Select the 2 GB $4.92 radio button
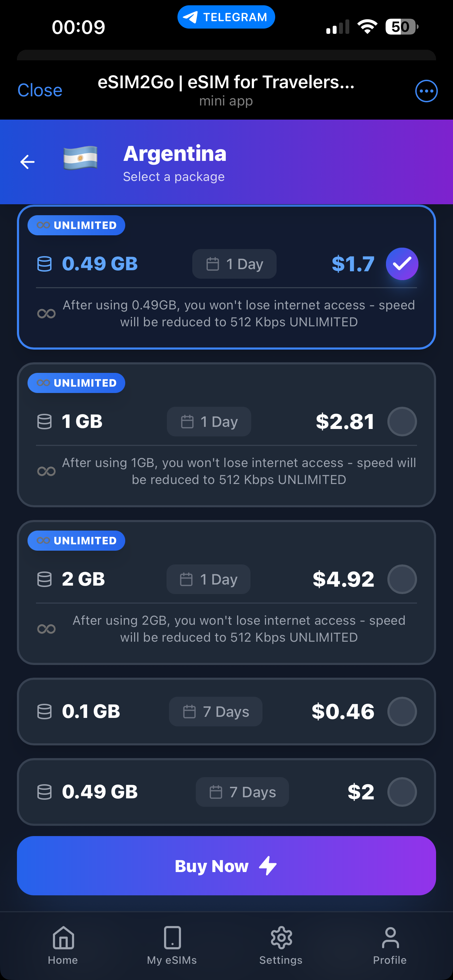 tap(401, 579)
